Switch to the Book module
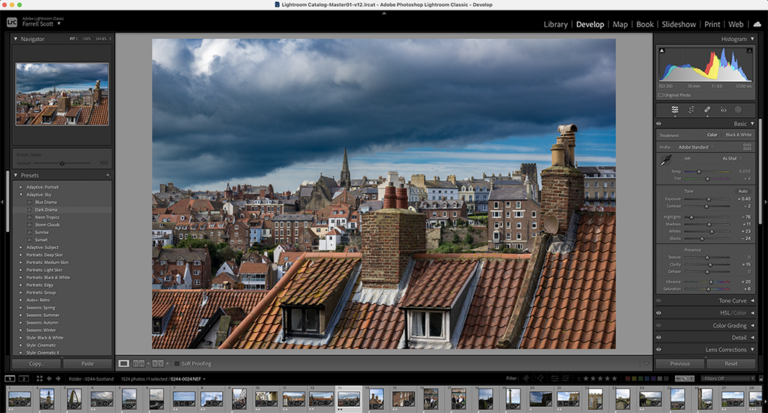The image size is (768, 413). tap(645, 24)
